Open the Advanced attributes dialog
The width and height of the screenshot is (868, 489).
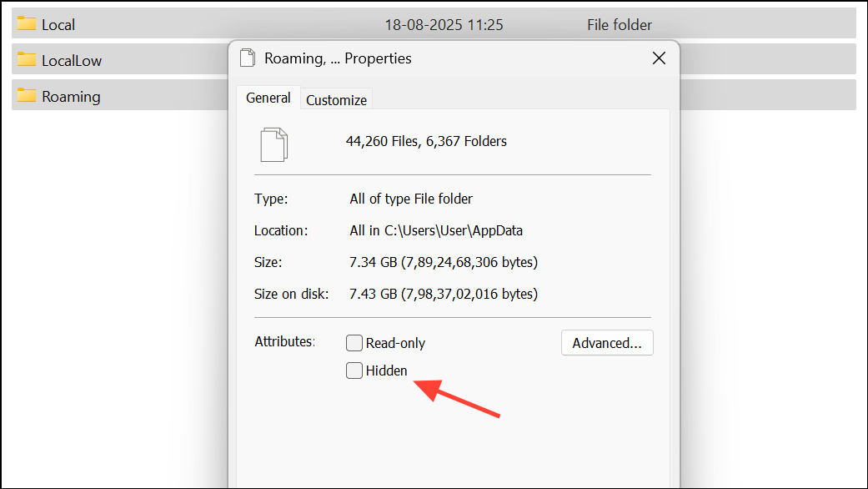click(x=607, y=342)
